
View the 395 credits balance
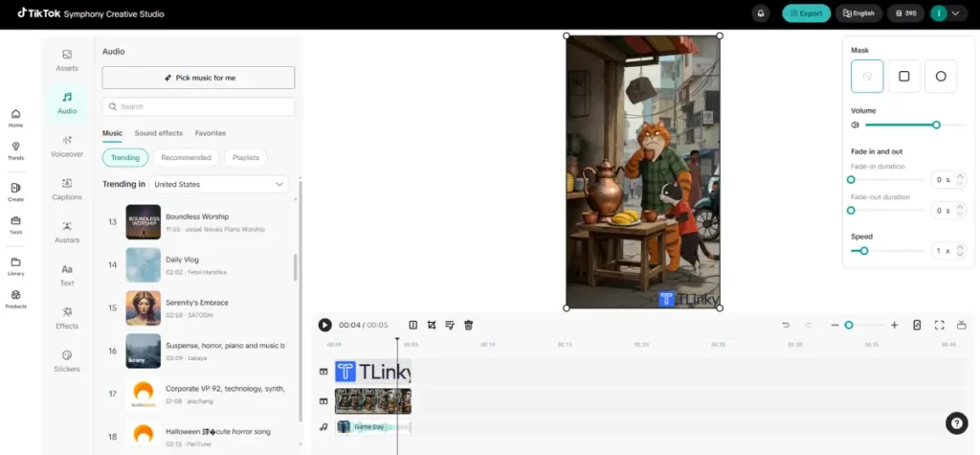point(905,13)
